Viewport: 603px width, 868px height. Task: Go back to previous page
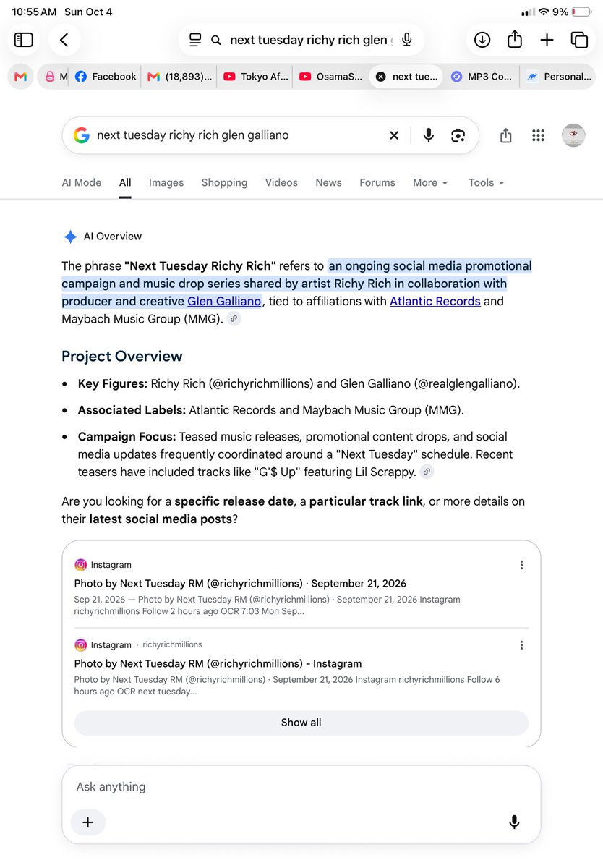[64, 40]
